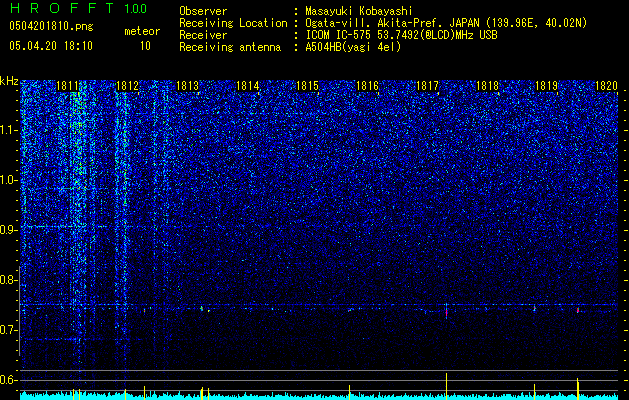Select the ICOM IC-575 receiver text
The height and width of the screenshot is (400, 629).
[401, 35]
